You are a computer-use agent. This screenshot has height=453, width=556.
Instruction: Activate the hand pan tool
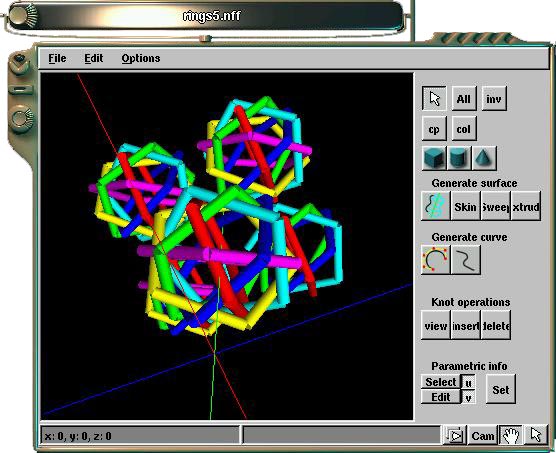tap(511, 435)
